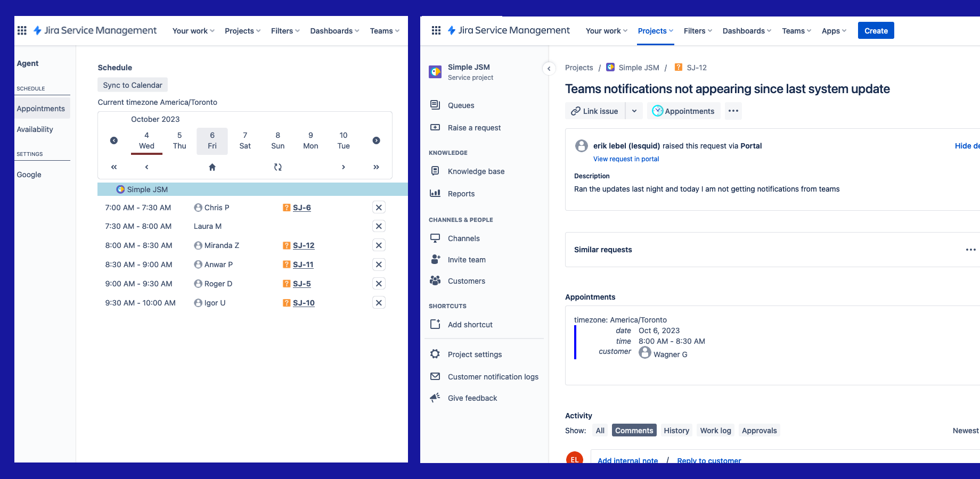Select Friday 6 in the calendar strip
The height and width of the screenshot is (479, 980).
pos(213,141)
